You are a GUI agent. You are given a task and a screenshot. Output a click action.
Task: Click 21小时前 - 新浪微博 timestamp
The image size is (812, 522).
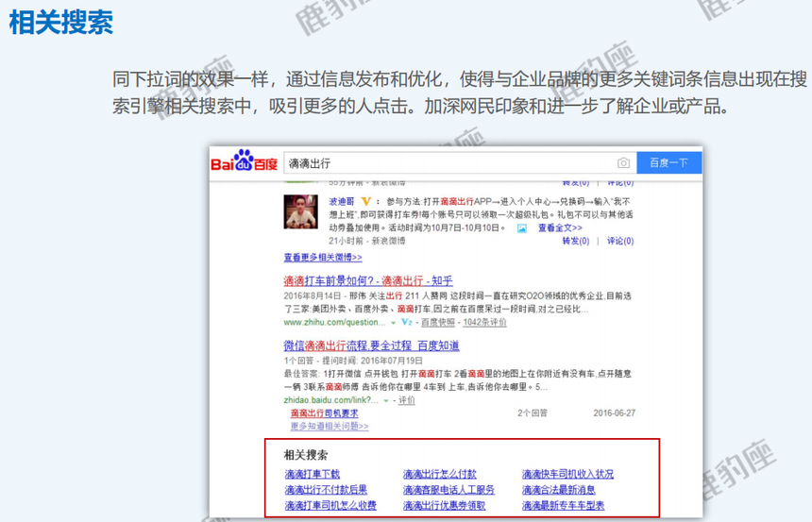click(367, 241)
